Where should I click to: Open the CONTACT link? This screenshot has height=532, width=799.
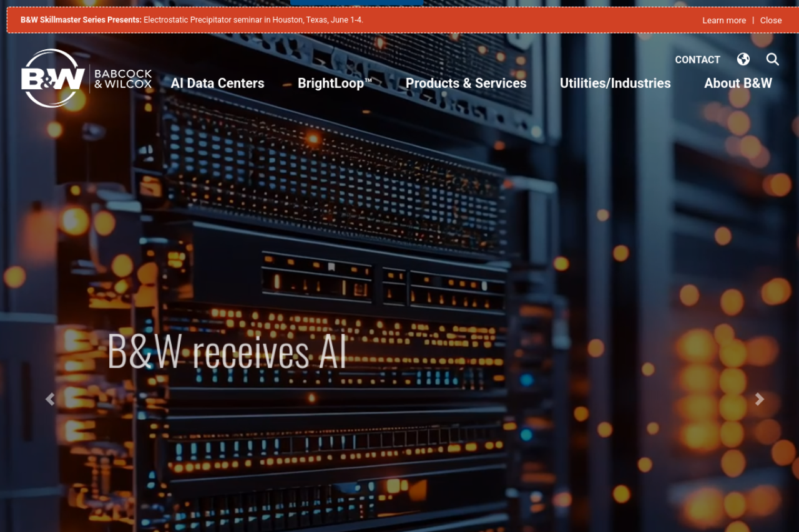697,60
